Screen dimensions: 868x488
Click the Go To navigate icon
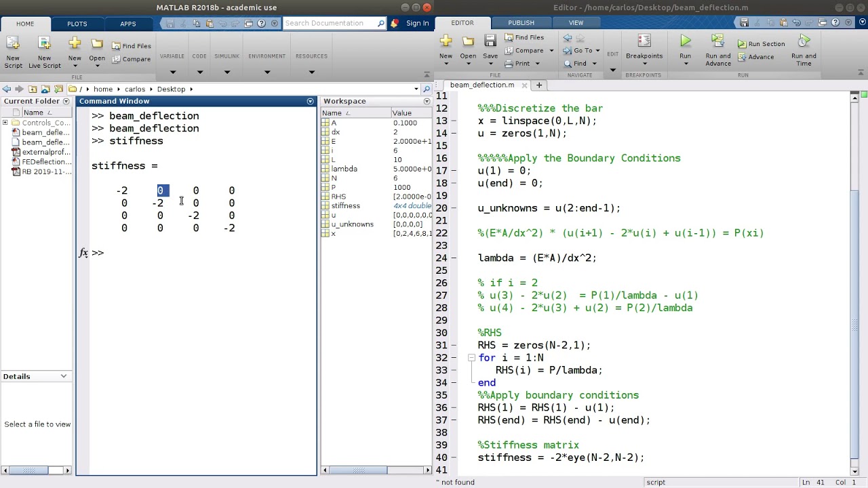click(x=578, y=50)
